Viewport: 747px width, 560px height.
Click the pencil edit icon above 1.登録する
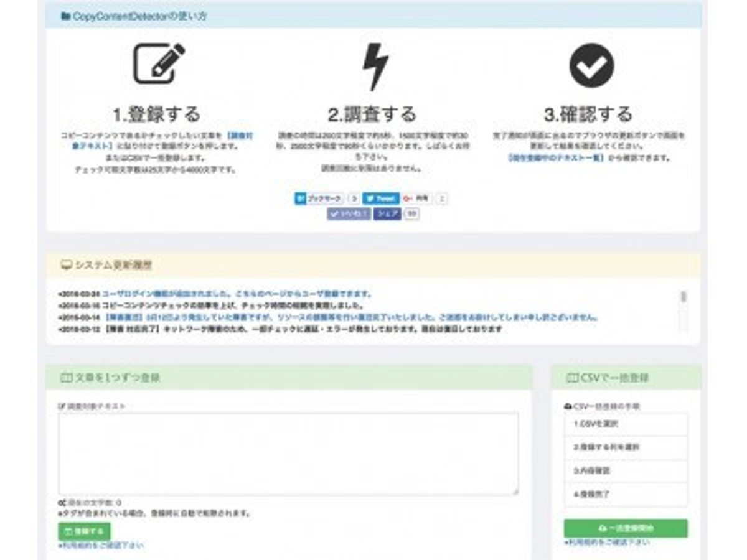(159, 63)
